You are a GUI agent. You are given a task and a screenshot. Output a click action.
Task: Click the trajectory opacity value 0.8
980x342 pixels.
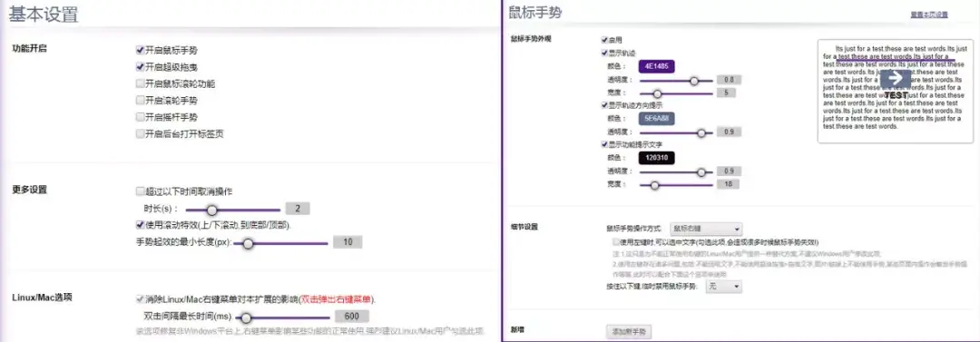(x=728, y=80)
